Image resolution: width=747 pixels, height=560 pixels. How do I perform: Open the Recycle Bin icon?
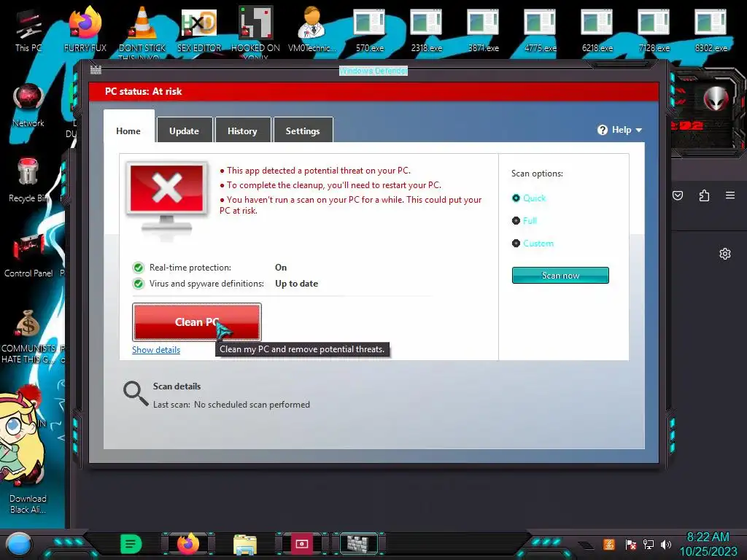pos(28,180)
